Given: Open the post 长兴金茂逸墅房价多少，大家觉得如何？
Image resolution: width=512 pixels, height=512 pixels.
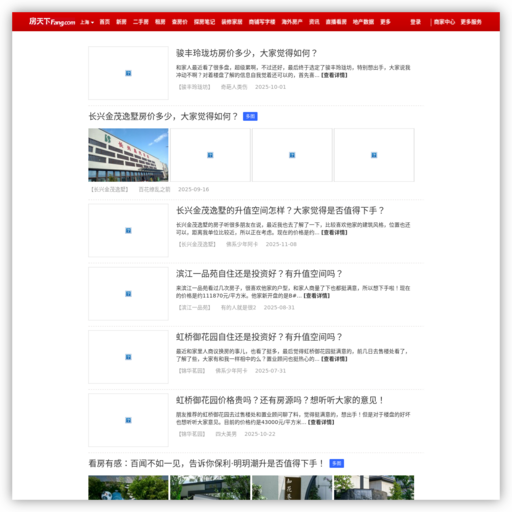Looking at the screenshot, I should coord(163,116).
